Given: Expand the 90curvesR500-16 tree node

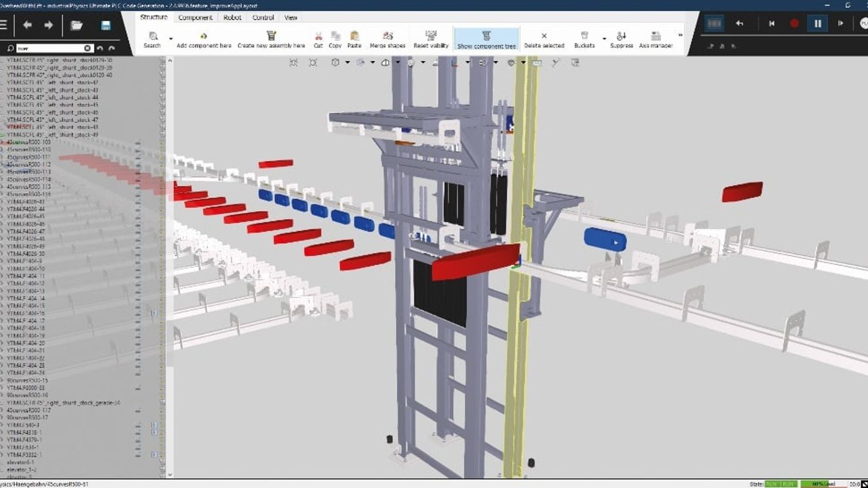Looking at the screenshot, I should pos(3,395).
